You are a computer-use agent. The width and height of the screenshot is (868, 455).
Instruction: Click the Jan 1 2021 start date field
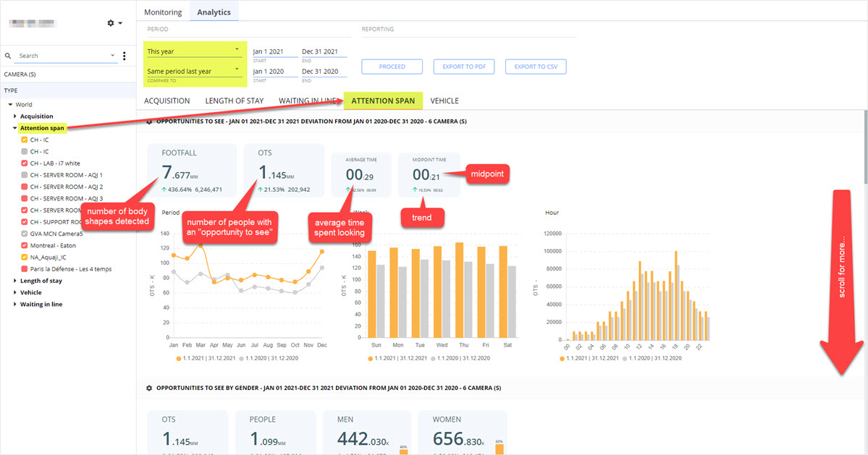pyautogui.click(x=275, y=51)
